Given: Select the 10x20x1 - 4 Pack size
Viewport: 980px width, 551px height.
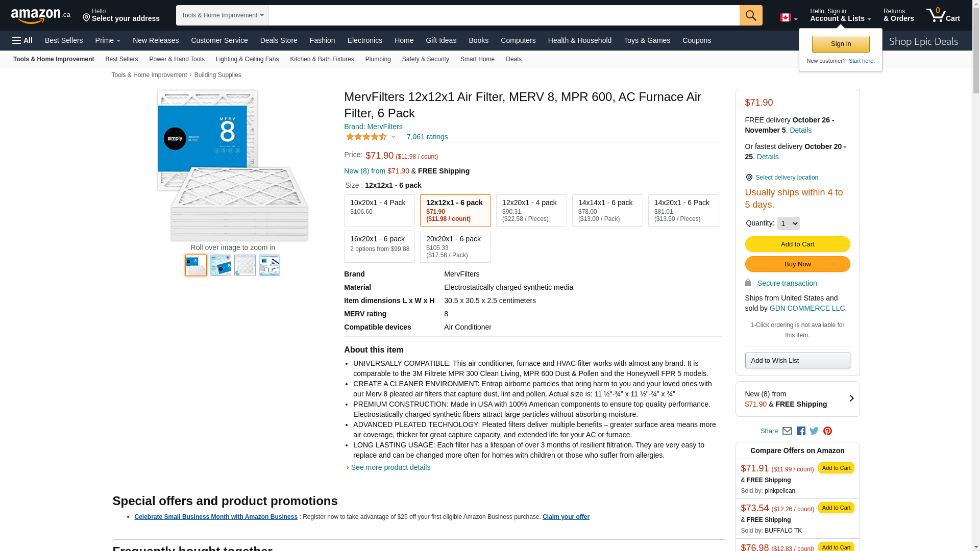Looking at the screenshot, I should tap(379, 210).
